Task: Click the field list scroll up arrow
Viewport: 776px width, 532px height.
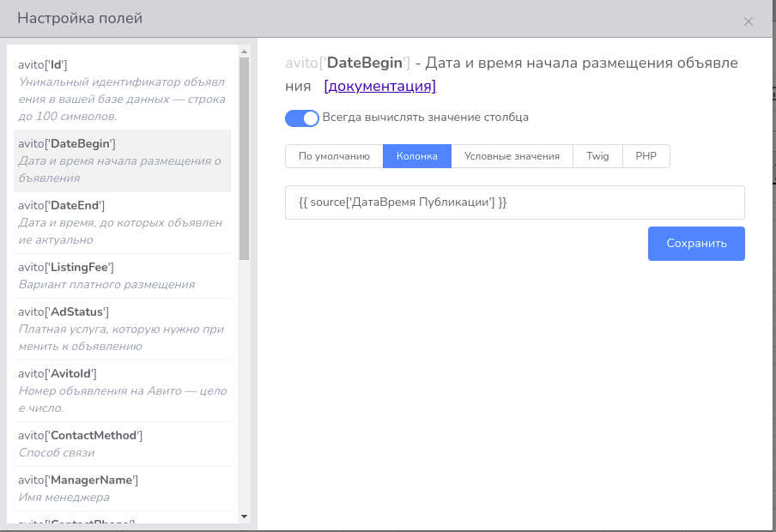Action: tap(244, 51)
